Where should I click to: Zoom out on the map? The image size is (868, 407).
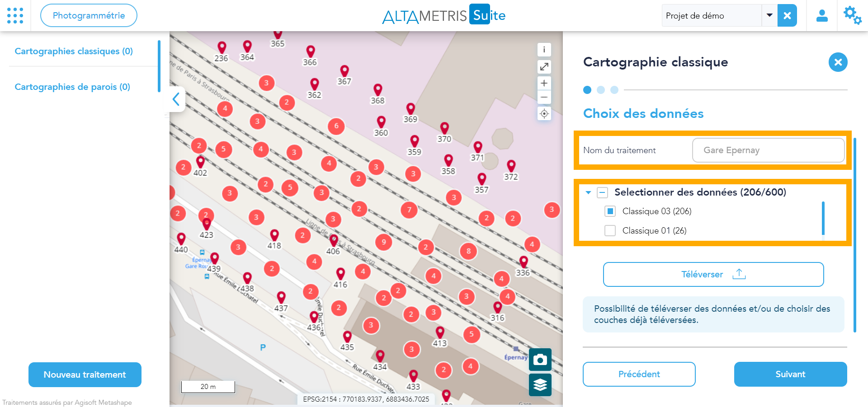[544, 97]
